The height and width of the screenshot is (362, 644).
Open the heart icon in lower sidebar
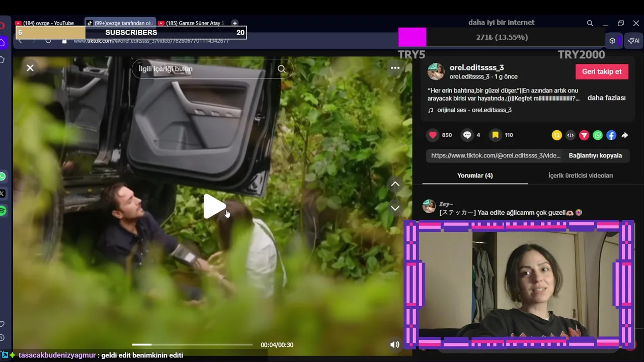2,324
